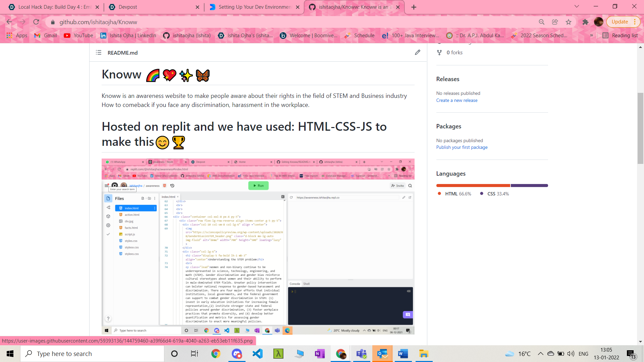Open the Task View taskbar icon
This screenshot has width=644, height=362.
click(x=195, y=354)
